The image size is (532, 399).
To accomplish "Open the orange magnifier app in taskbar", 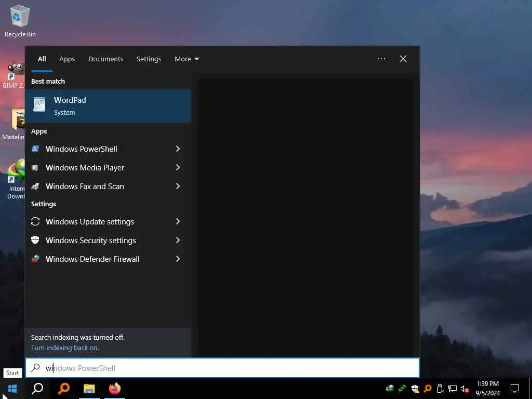I will pyautogui.click(x=63, y=389).
